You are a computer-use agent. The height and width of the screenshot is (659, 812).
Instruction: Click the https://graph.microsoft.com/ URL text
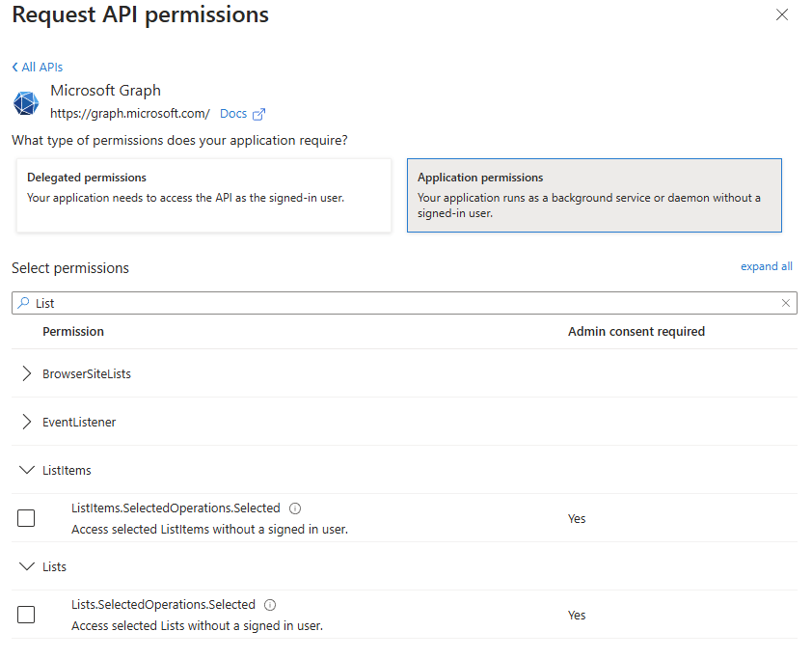[x=130, y=114]
